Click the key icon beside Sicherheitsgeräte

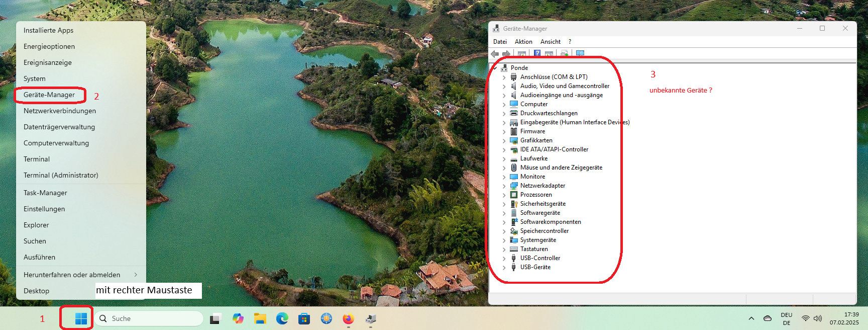[513, 204]
